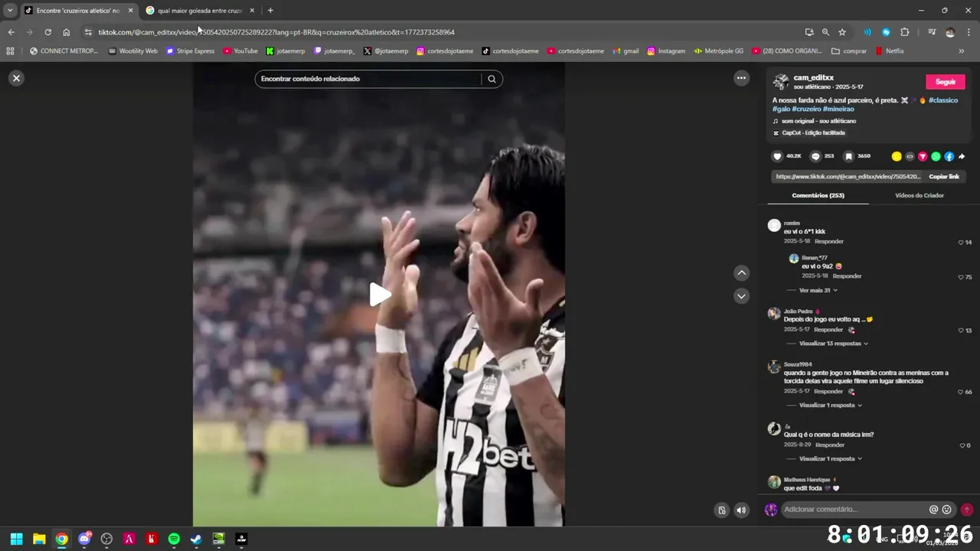Expand 'Visualizar 1 resposta' under música comment

pos(831,459)
